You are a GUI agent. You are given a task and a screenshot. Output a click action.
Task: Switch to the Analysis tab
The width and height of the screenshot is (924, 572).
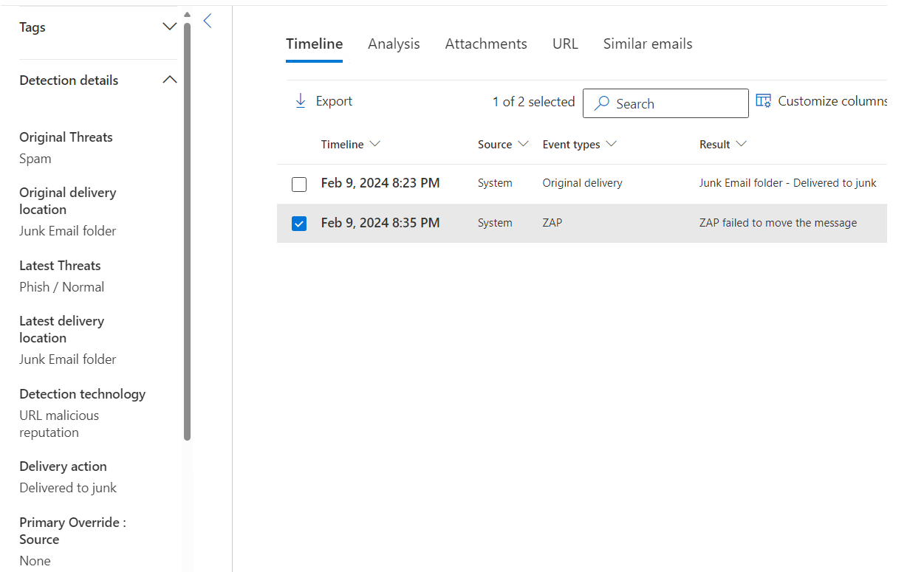[x=394, y=44]
